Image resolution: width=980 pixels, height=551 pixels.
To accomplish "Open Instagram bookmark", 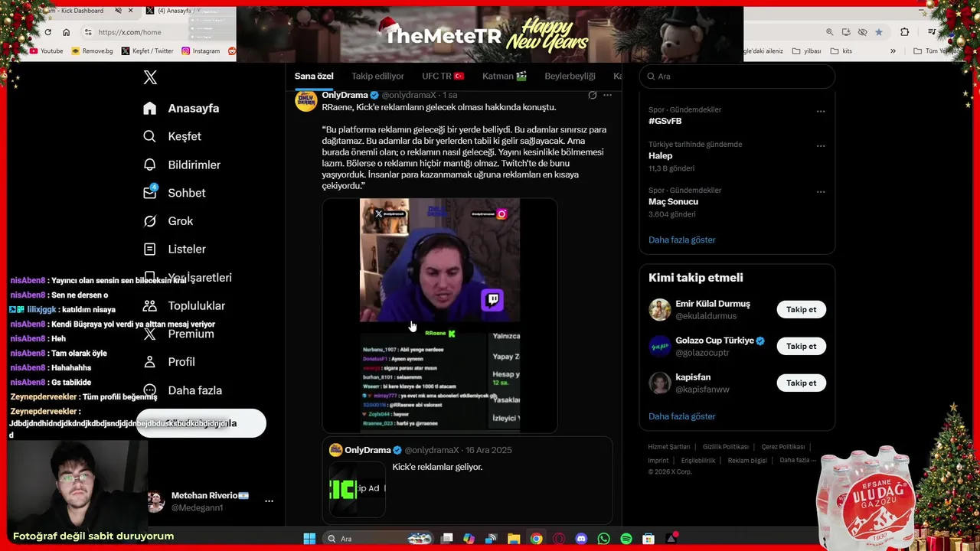I will coord(201,51).
